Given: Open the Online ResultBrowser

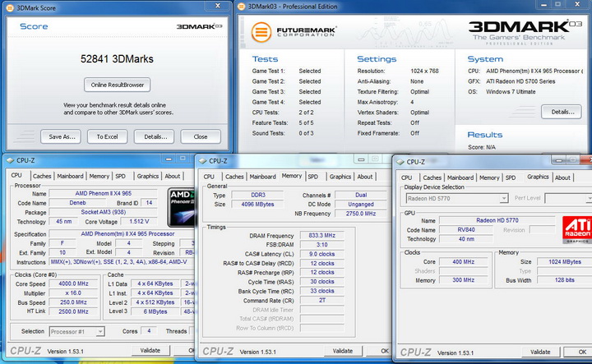Looking at the screenshot, I should (117, 85).
